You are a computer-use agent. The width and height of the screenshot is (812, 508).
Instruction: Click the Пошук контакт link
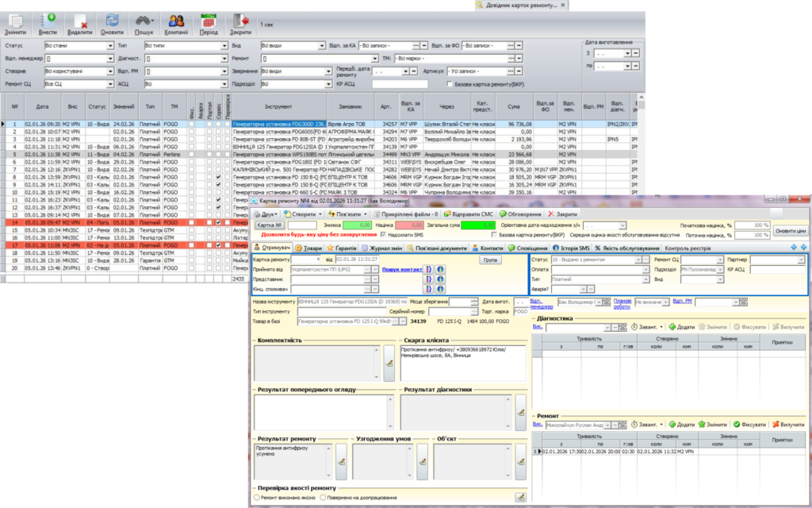(x=401, y=270)
